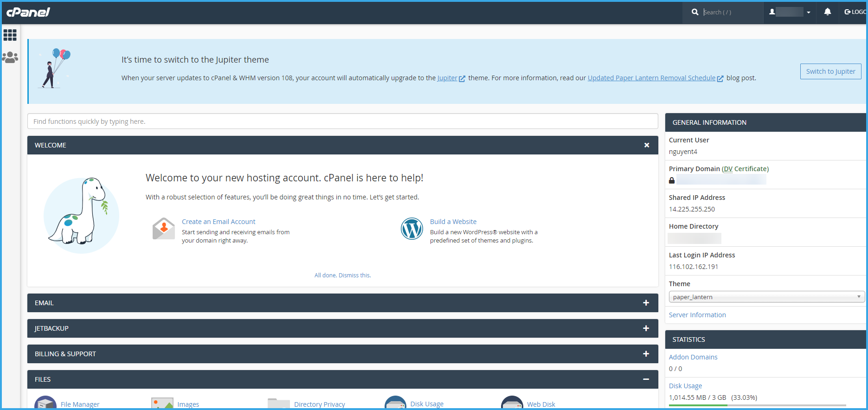The width and height of the screenshot is (868, 410).
Task: Open Disk Usage statistics link
Action: (685, 386)
